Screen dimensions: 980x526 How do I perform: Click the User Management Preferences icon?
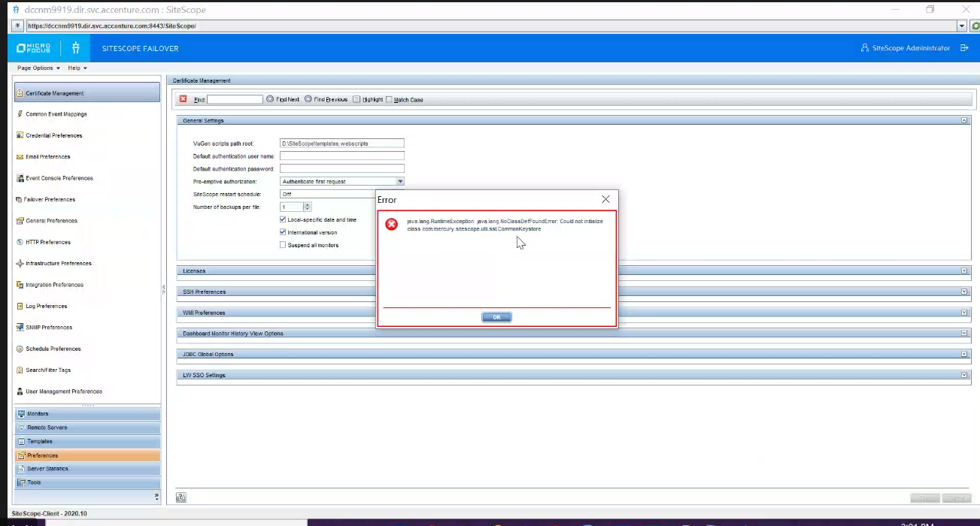[x=20, y=391]
